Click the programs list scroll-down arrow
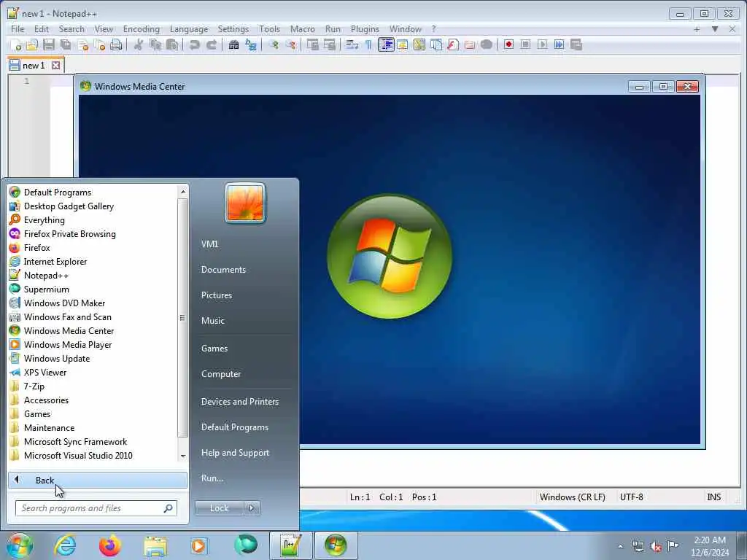747x560 pixels. pyautogui.click(x=183, y=456)
